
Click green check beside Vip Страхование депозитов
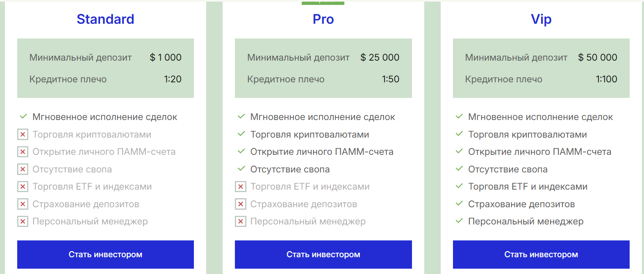(459, 204)
